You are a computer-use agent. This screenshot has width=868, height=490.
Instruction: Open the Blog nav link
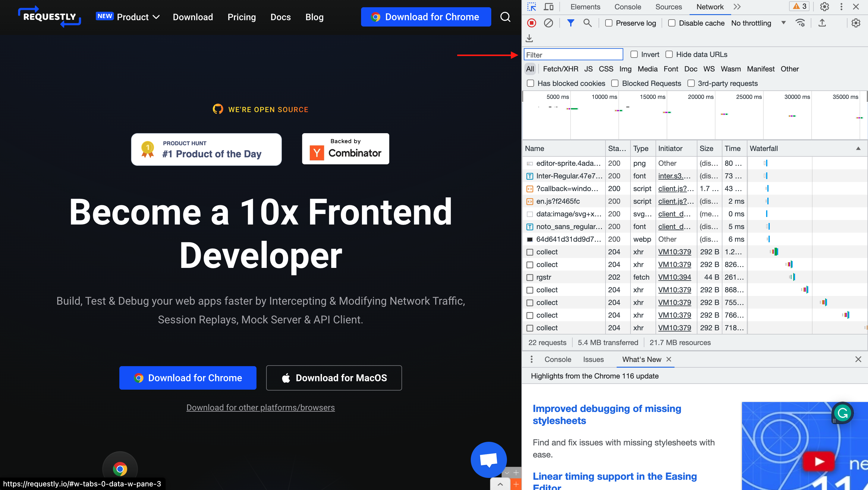coord(314,17)
